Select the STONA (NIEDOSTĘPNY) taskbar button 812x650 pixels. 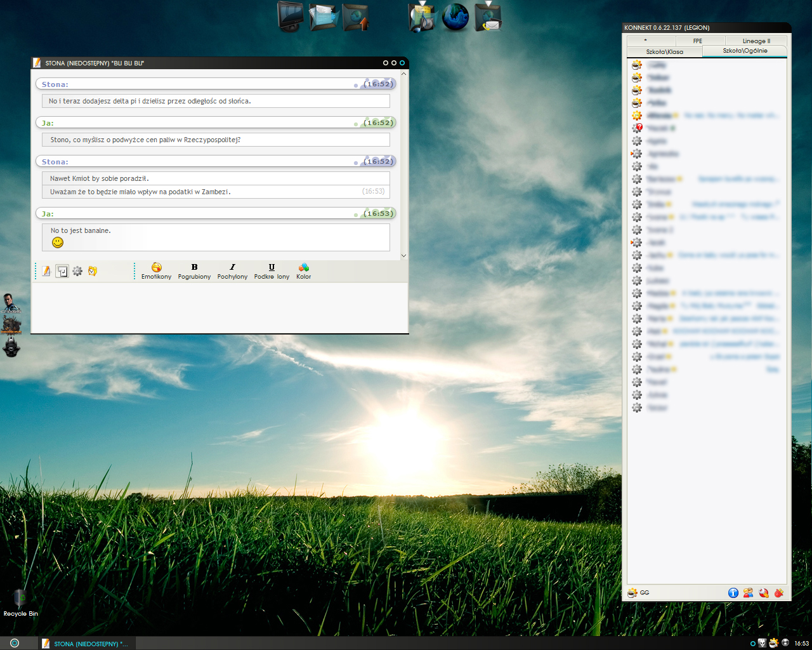coord(86,644)
